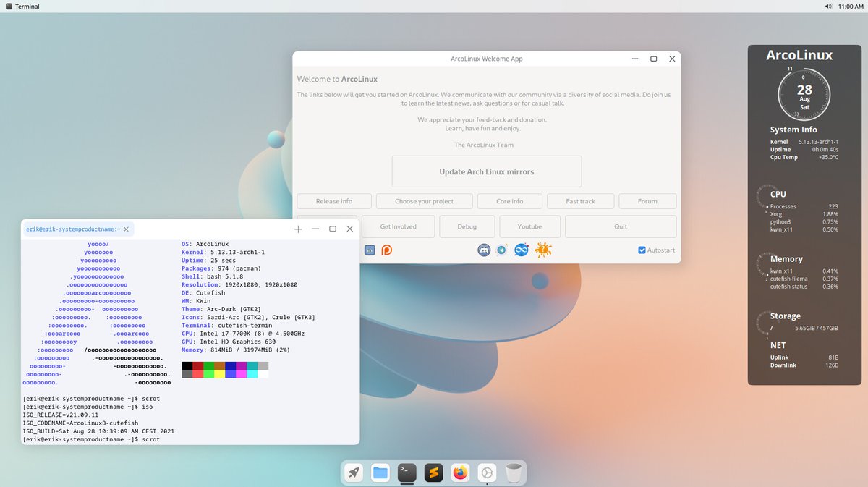
Task: Open the Discord link icon in Welcome App
Action: coord(484,250)
